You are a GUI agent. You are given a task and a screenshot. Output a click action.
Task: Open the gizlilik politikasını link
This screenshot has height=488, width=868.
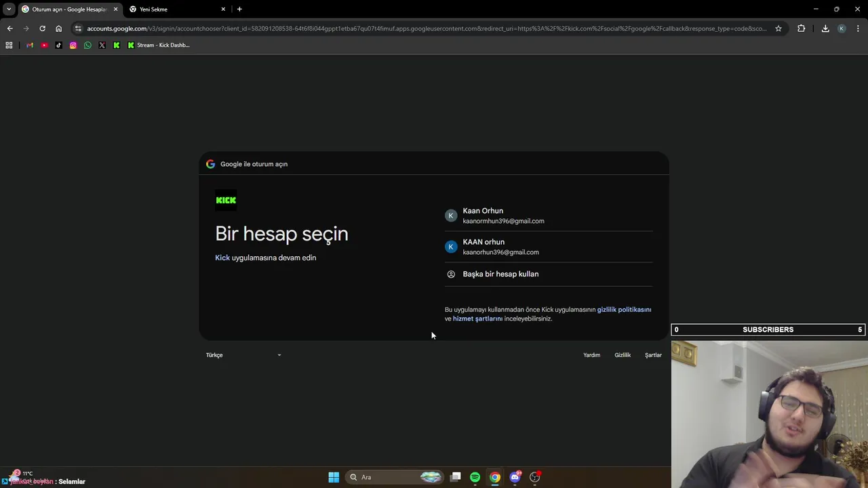tap(624, 310)
